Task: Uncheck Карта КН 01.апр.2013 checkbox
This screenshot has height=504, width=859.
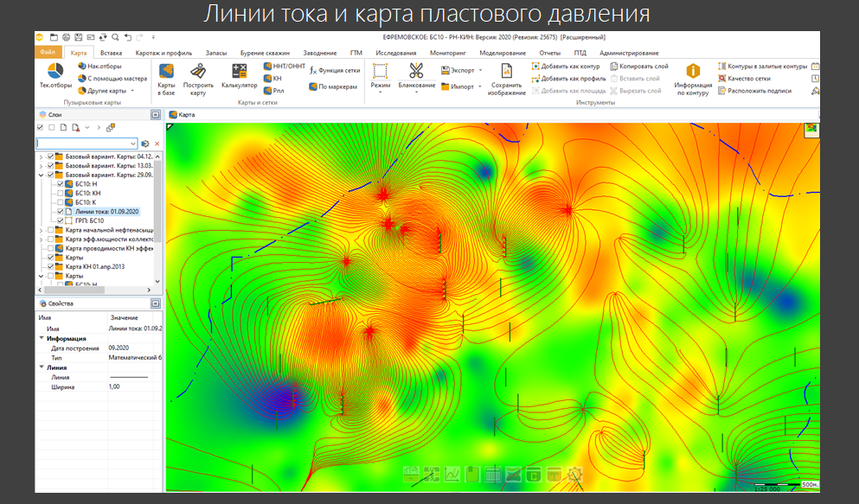Action: coord(50,266)
